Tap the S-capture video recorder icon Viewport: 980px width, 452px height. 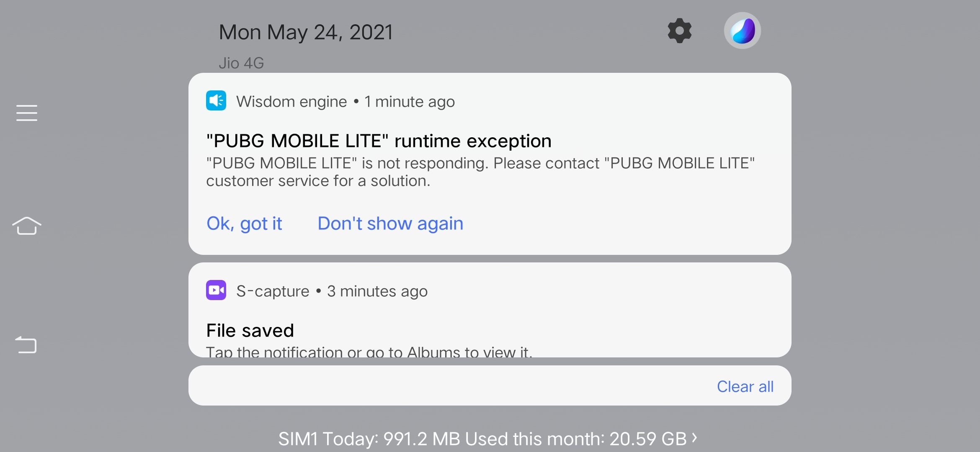[216, 290]
